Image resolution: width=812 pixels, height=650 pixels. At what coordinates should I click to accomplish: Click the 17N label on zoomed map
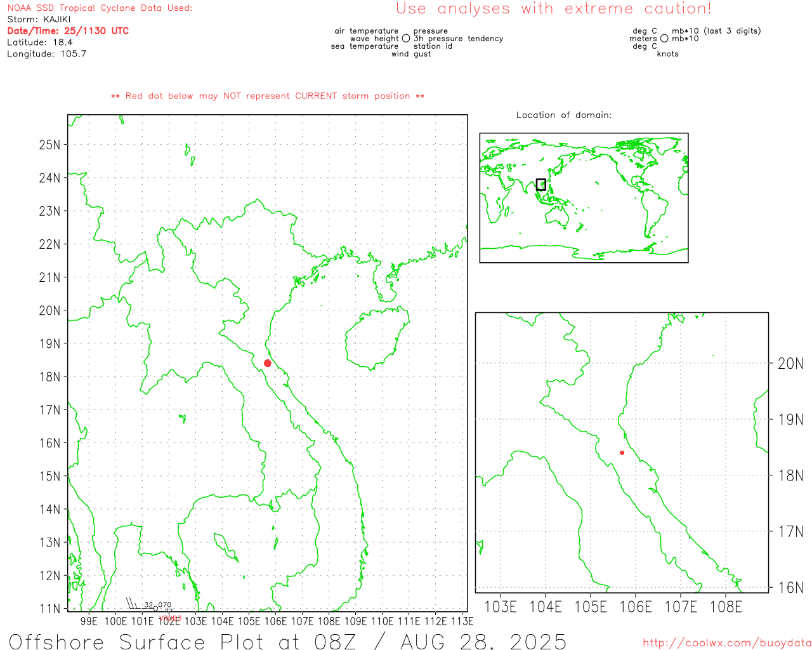[791, 531]
